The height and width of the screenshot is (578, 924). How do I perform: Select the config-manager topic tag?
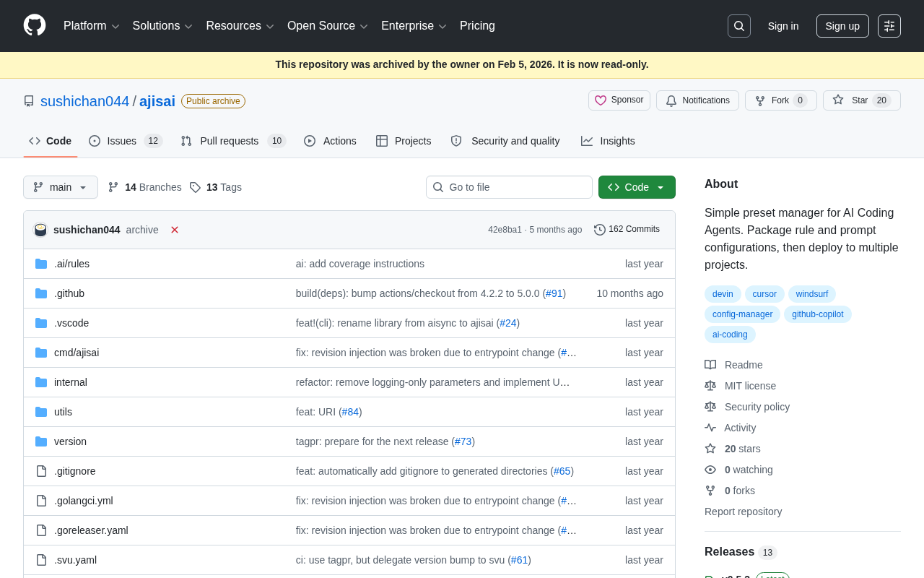(x=742, y=314)
